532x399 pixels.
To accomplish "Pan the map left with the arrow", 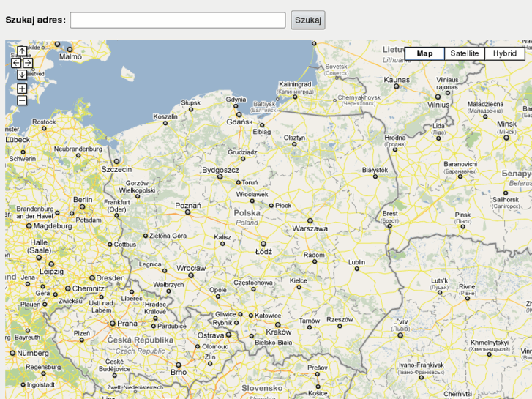I will pyautogui.click(x=16, y=63).
